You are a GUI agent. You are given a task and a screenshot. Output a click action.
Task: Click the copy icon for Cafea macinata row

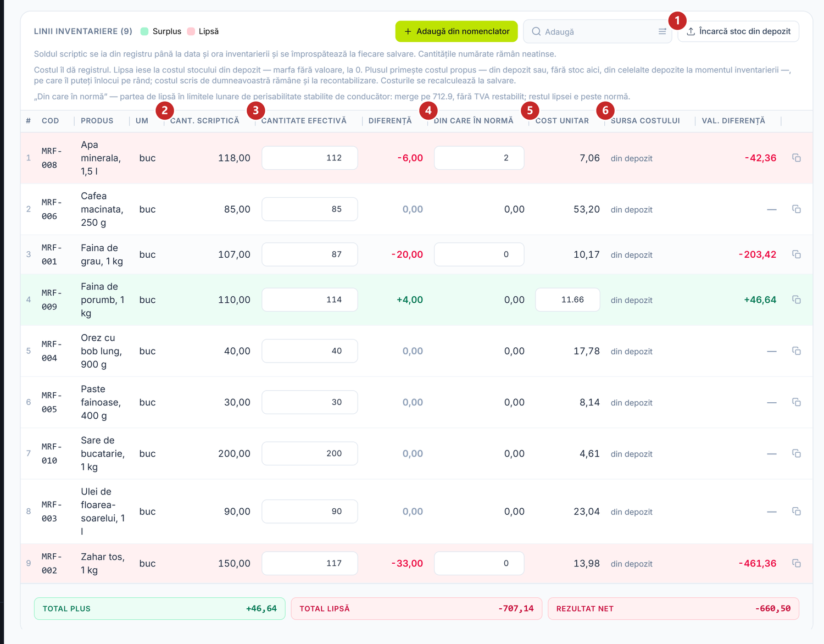click(x=796, y=209)
